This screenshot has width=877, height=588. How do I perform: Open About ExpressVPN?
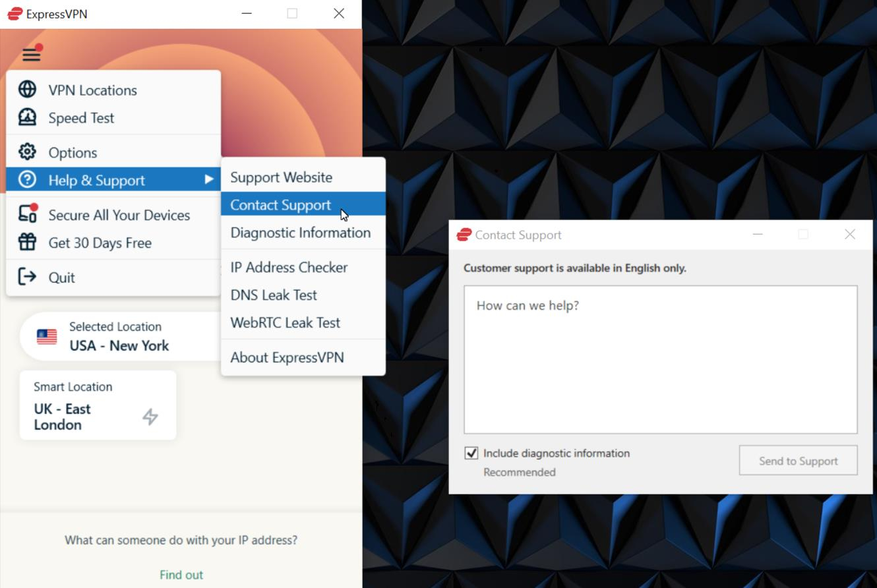pos(287,357)
